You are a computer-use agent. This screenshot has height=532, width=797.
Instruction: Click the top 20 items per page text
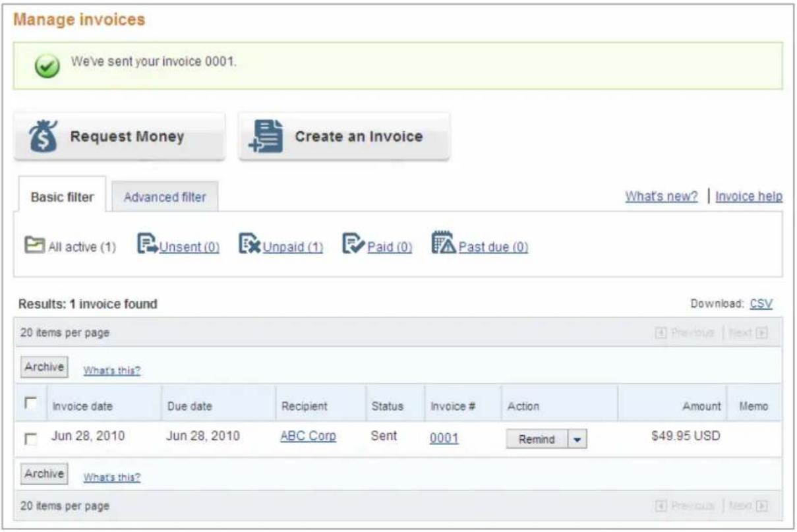[65, 333]
